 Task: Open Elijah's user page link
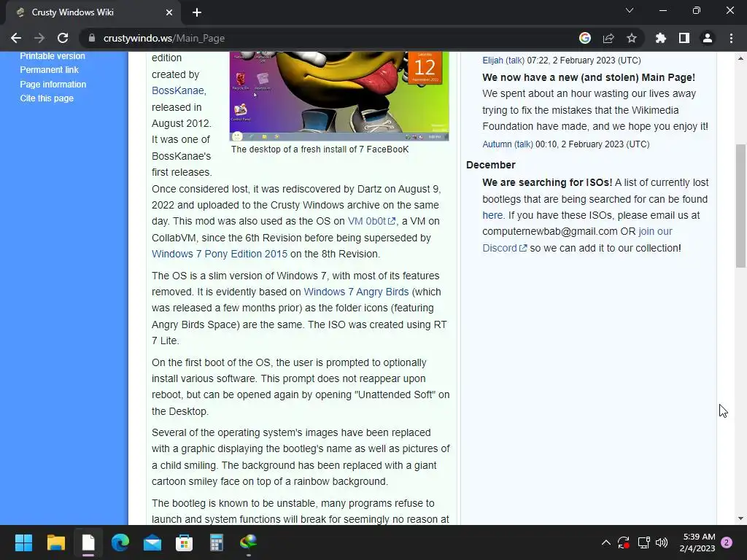coord(492,61)
